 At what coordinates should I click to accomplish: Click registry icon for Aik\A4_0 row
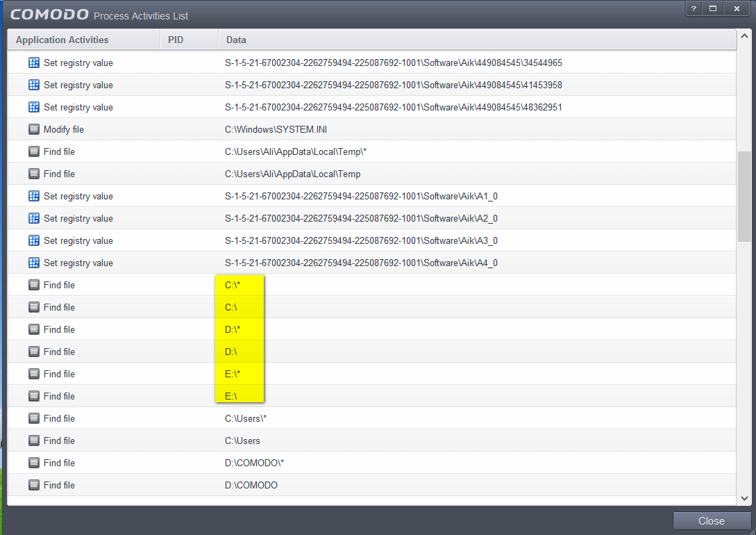[34, 263]
